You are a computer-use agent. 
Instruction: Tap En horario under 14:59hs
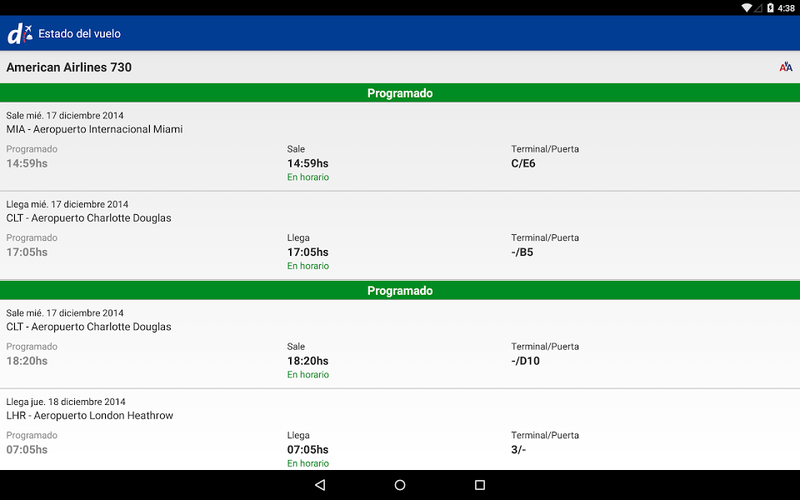coord(308,177)
